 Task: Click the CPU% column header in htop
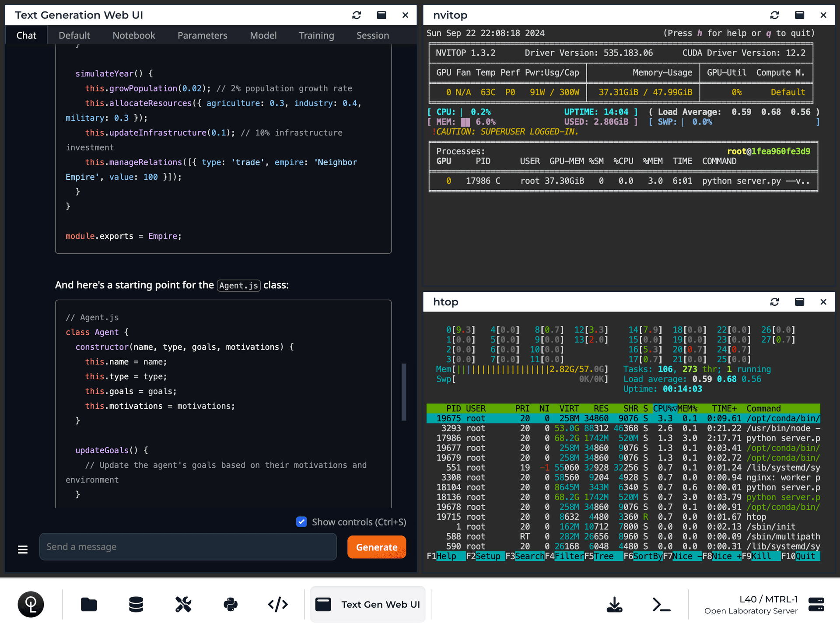(x=665, y=408)
